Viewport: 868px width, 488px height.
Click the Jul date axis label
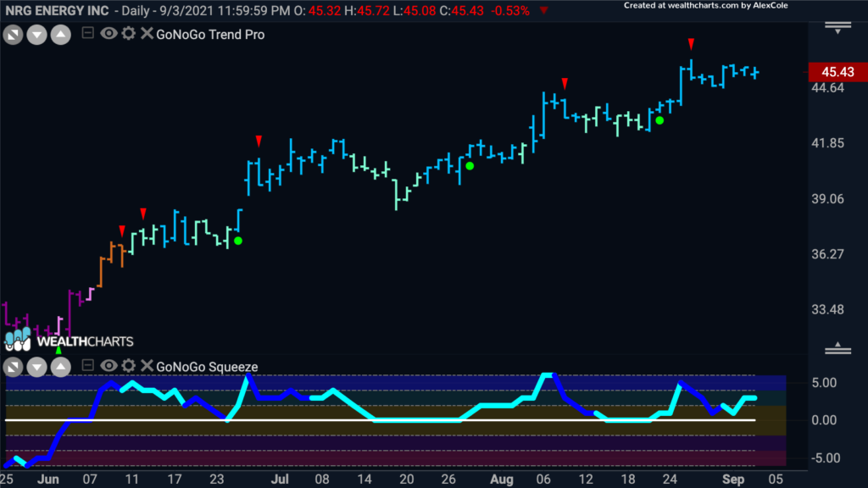point(280,480)
